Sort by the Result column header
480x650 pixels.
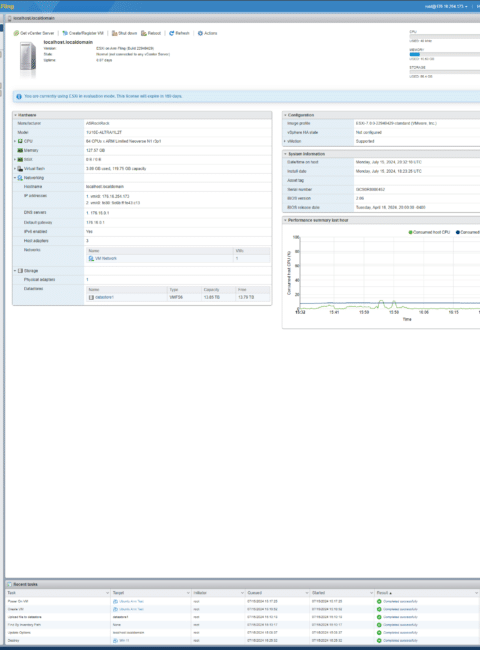pyautogui.click(x=384, y=593)
